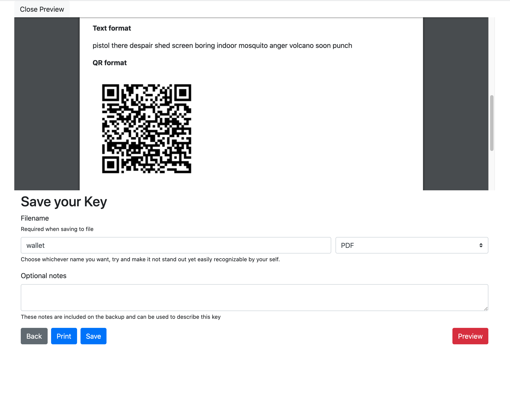Select the mnemonic text starting with pistol
This screenshot has width=510, height=420.
click(222, 45)
